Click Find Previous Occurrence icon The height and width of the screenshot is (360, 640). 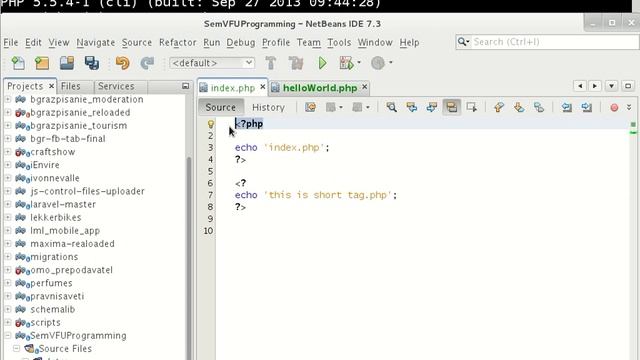412,107
